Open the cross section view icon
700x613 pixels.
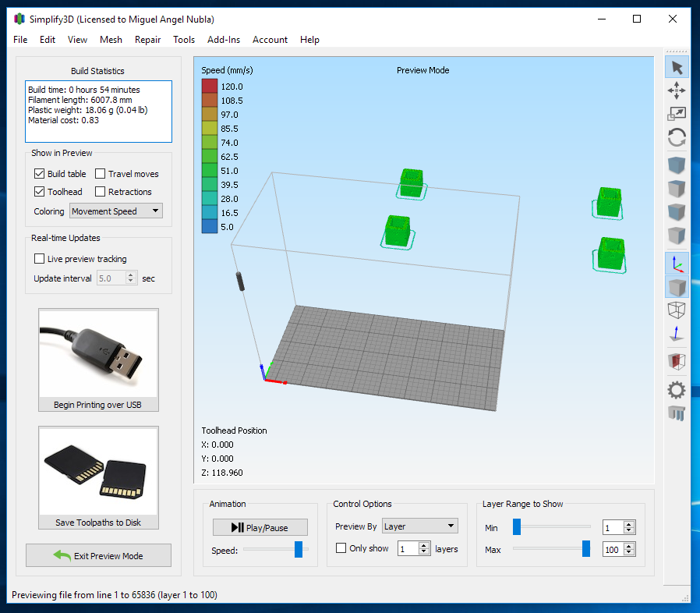click(677, 361)
